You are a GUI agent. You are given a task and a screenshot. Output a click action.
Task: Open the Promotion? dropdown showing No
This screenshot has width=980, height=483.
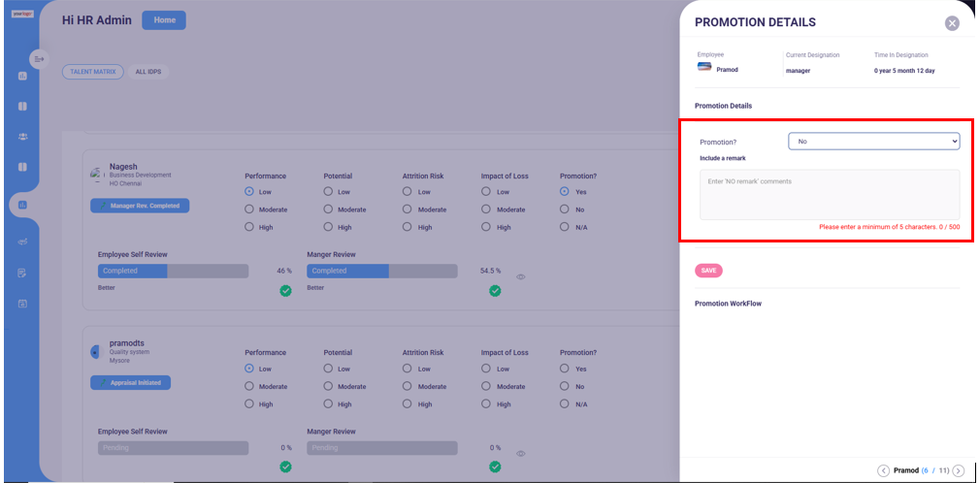(873, 142)
